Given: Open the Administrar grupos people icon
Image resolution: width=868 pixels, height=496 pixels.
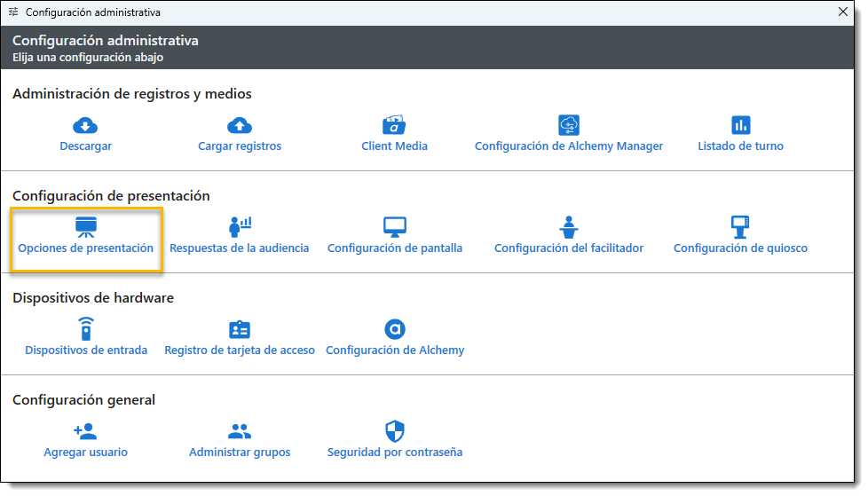Looking at the screenshot, I should click(240, 431).
